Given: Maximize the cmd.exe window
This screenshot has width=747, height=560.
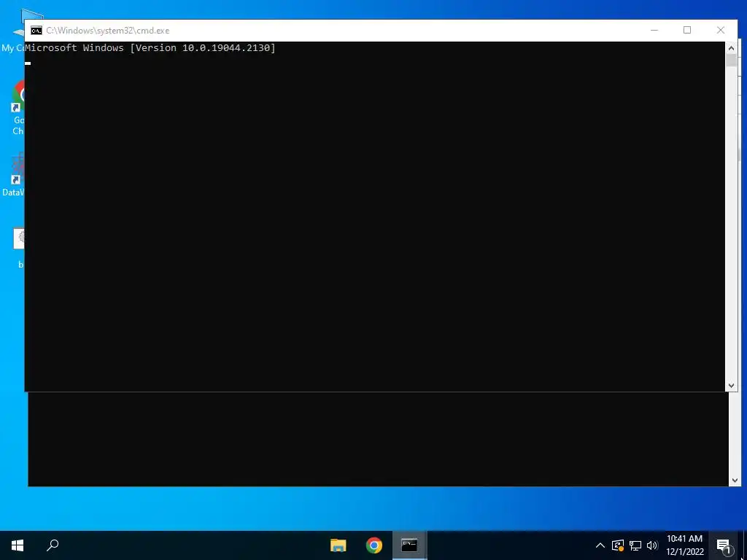Looking at the screenshot, I should coord(687,30).
